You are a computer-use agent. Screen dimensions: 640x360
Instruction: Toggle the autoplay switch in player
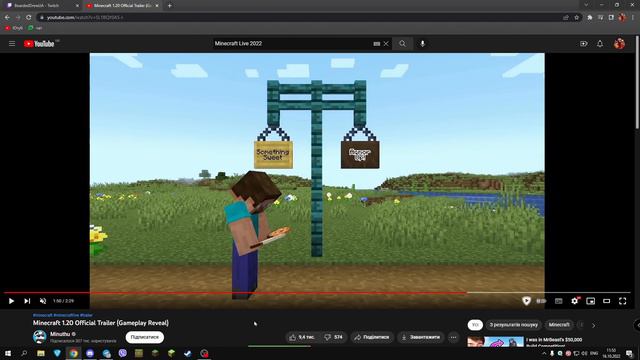(x=542, y=301)
